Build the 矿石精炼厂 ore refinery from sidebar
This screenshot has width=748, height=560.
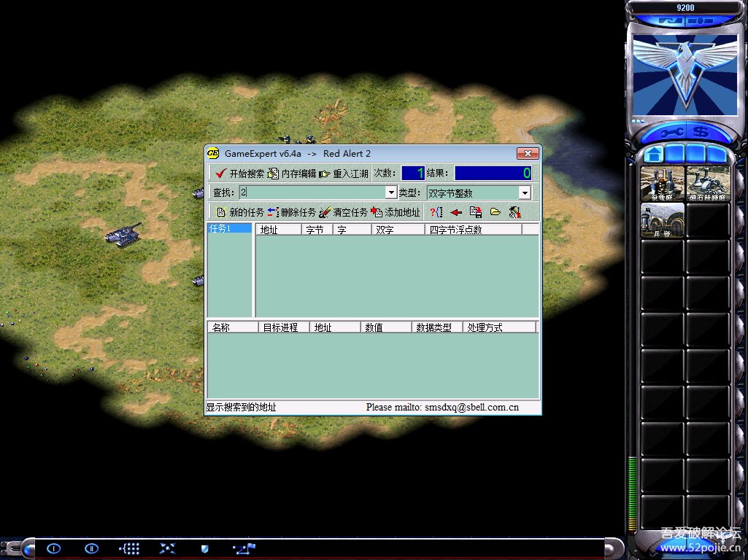[708, 184]
